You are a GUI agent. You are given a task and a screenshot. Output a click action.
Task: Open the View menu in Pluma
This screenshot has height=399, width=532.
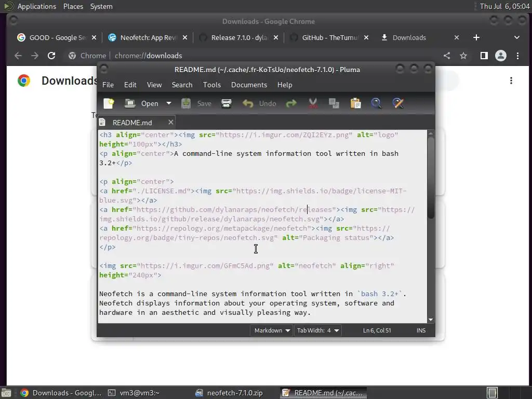(x=154, y=85)
